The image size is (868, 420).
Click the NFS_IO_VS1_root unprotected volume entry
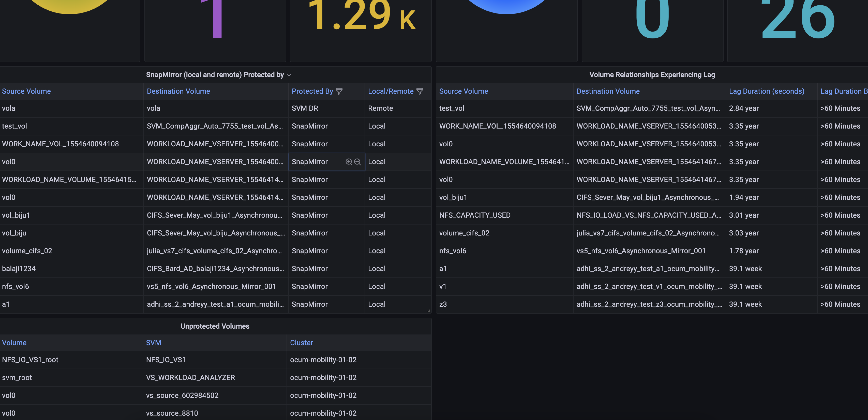pos(30,360)
